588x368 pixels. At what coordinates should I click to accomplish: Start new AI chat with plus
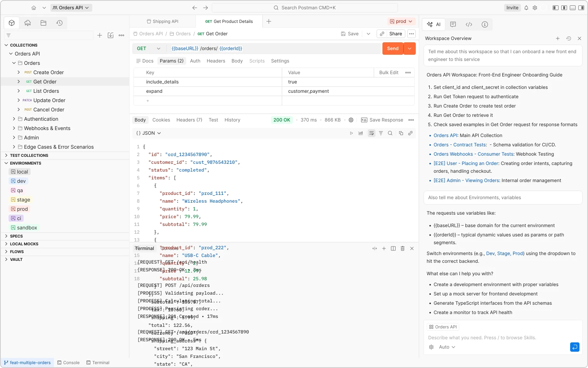click(x=558, y=38)
